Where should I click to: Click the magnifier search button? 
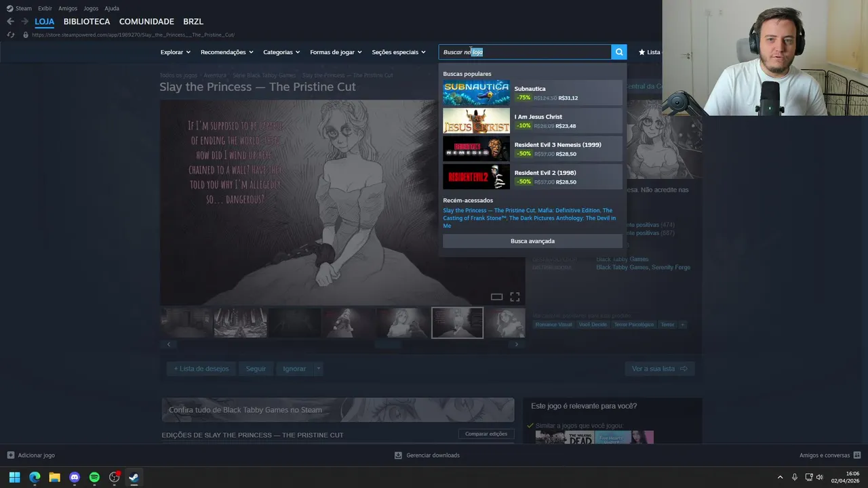(618, 52)
